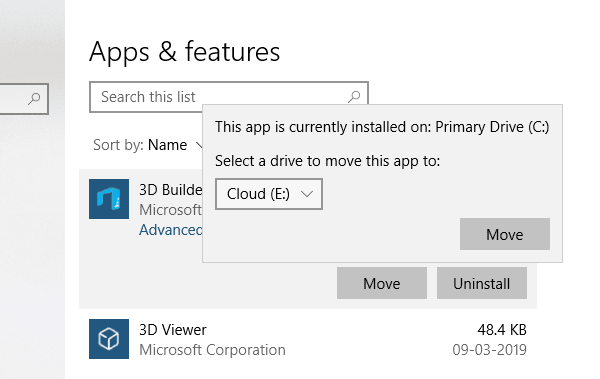600x379 pixels.
Task: Click 'Select a drive to move this app to' label
Action: pyautogui.click(x=328, y=161)
